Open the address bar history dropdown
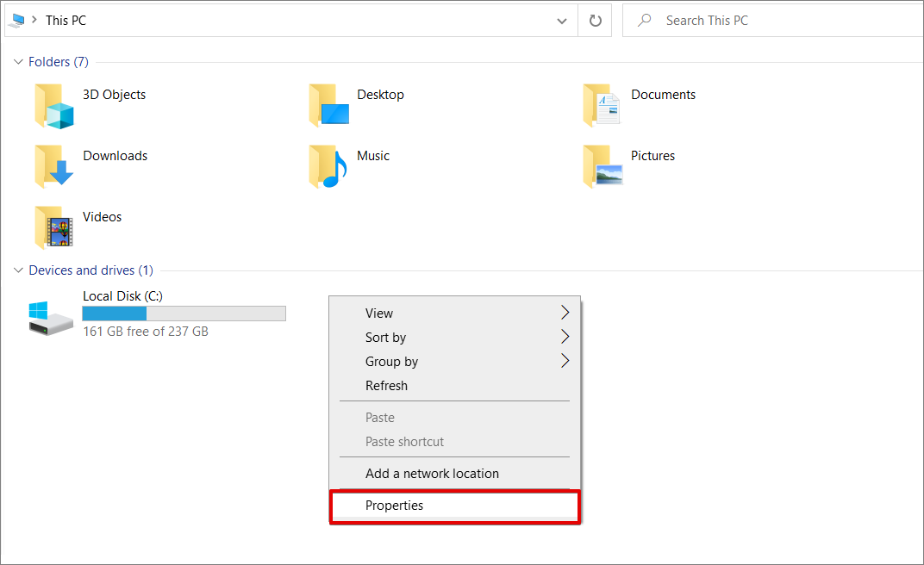This screenshot has height=565, width=924. 562,21
